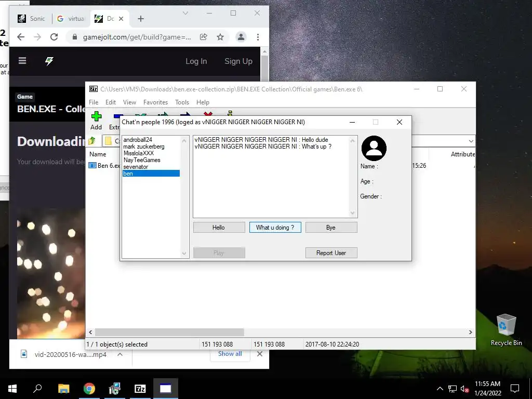Show hidden system tray icons
The width and height of the screenshot is (532, 399).
click(440, 389)
